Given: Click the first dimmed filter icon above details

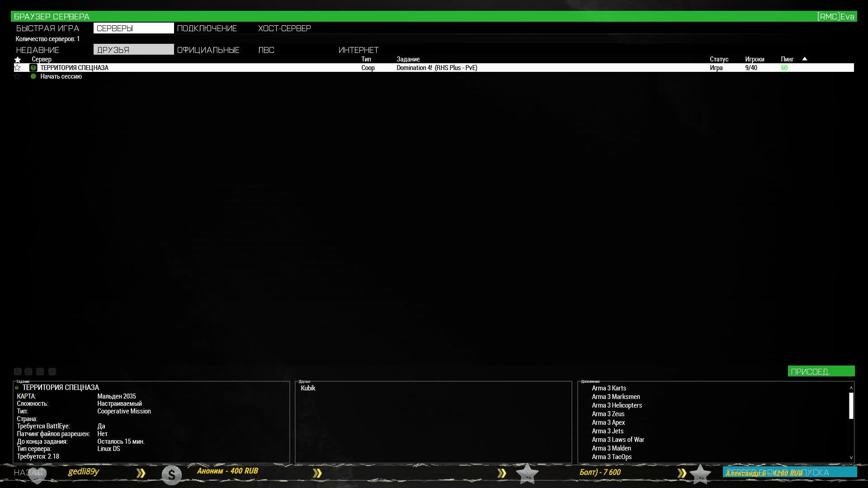Looking at the screenshot, I should click(x=18, y=371).
